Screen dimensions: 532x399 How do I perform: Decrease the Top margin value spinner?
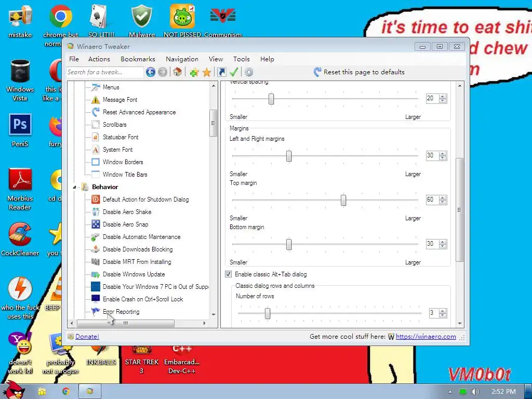pyautogui.click(x=443, y=202)
